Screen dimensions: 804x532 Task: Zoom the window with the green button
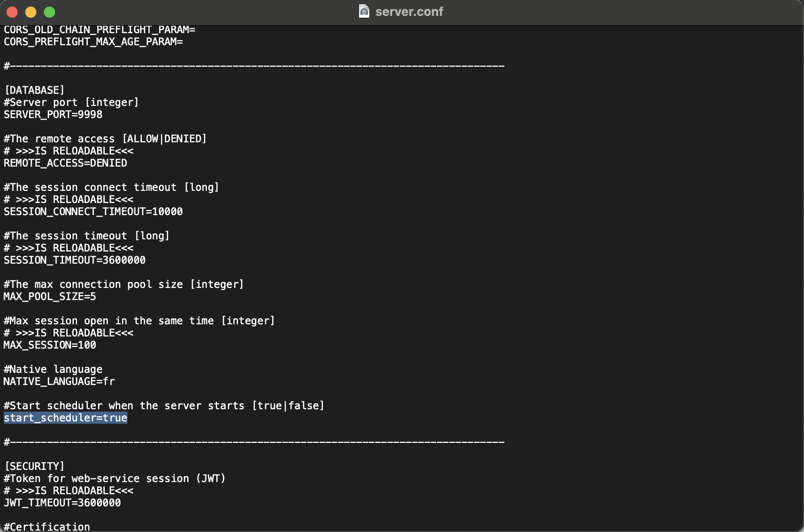click(x=49, y=12)
